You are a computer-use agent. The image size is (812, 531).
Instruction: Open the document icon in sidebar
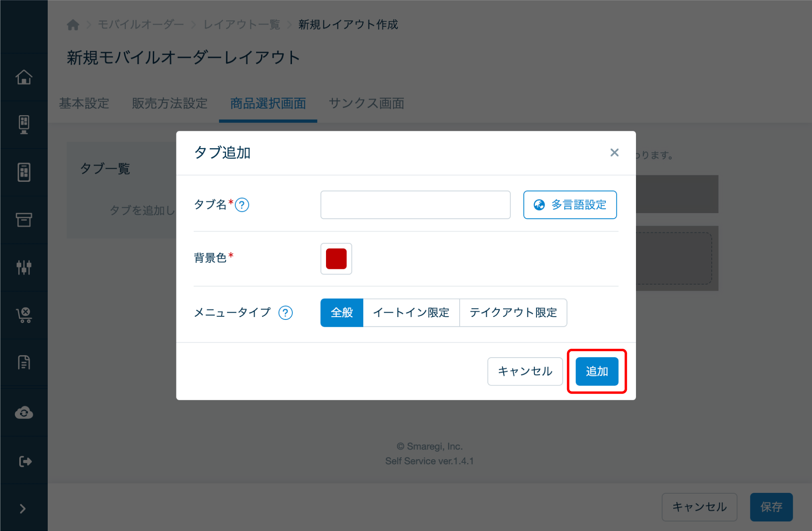click(24, 362)
